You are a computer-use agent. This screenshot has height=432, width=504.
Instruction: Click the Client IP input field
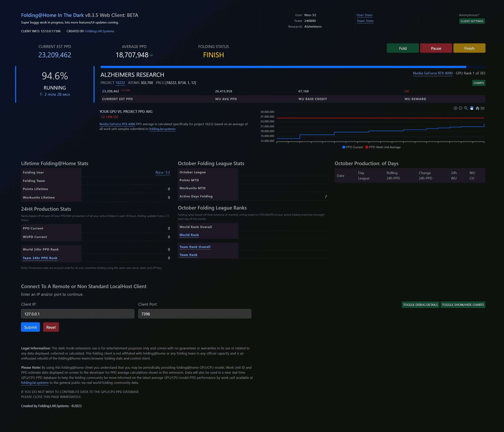coord(77,314)
